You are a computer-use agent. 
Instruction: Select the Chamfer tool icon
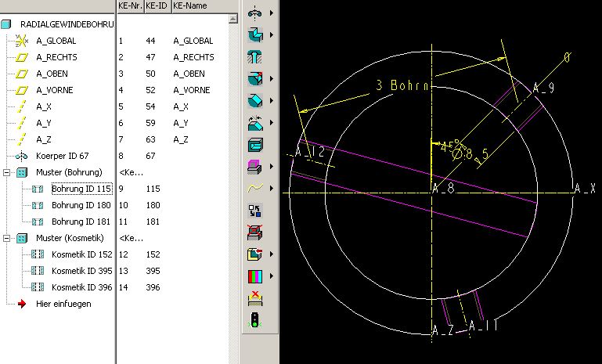(255, 101)
